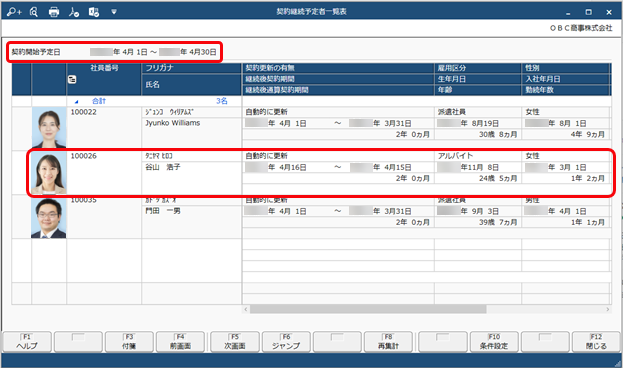Click the 雇用区分 column header
The image size is (623, 368).
point(478,68)
